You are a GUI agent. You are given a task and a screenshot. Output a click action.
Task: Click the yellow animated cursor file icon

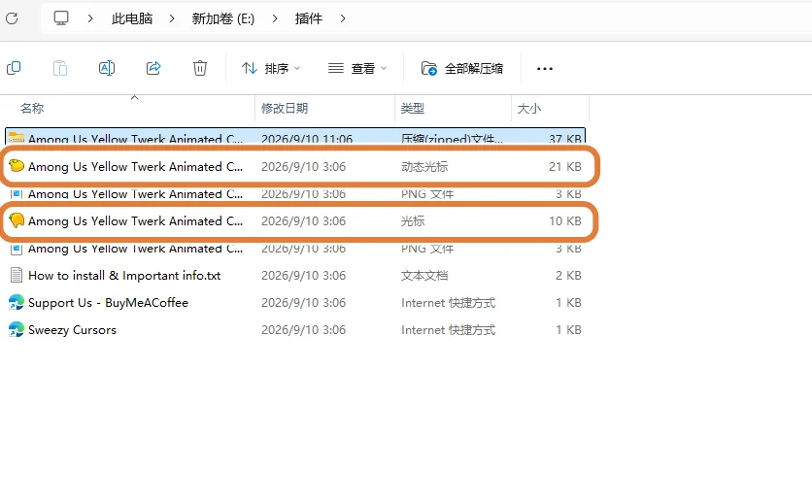pyautogui.click(x=17, y=166)
